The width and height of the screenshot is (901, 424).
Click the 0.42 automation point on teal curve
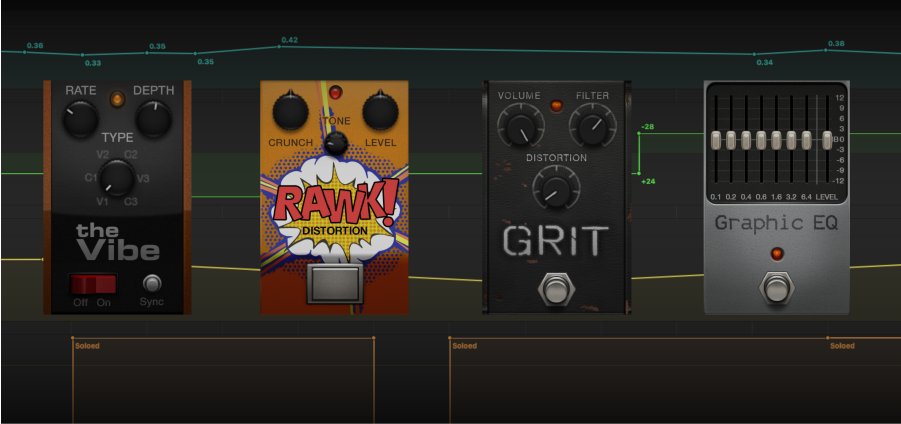[x=279, y=46]
